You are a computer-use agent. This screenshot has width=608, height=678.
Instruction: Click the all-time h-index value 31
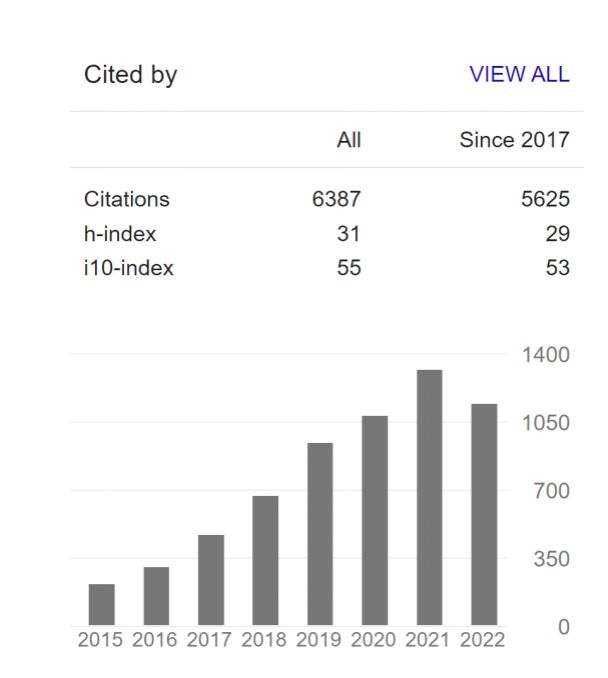click(349, 234)
